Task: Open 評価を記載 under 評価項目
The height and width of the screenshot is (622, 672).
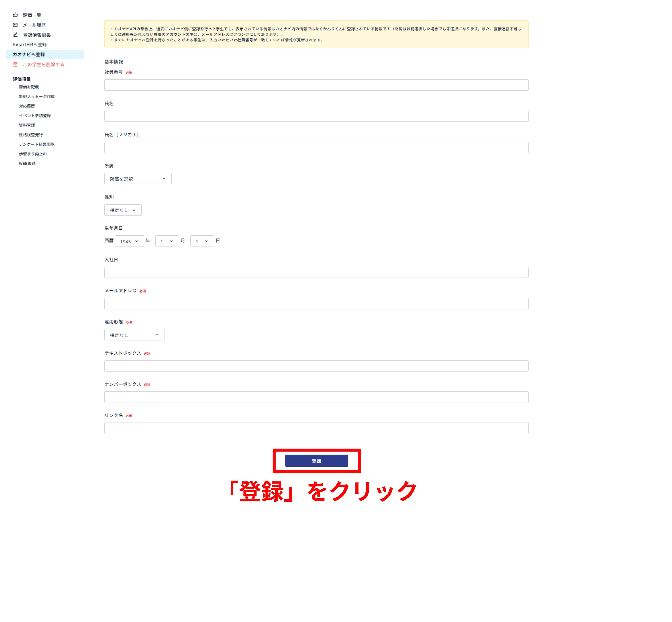Action: pyautogui.click(x=29, y=87)
